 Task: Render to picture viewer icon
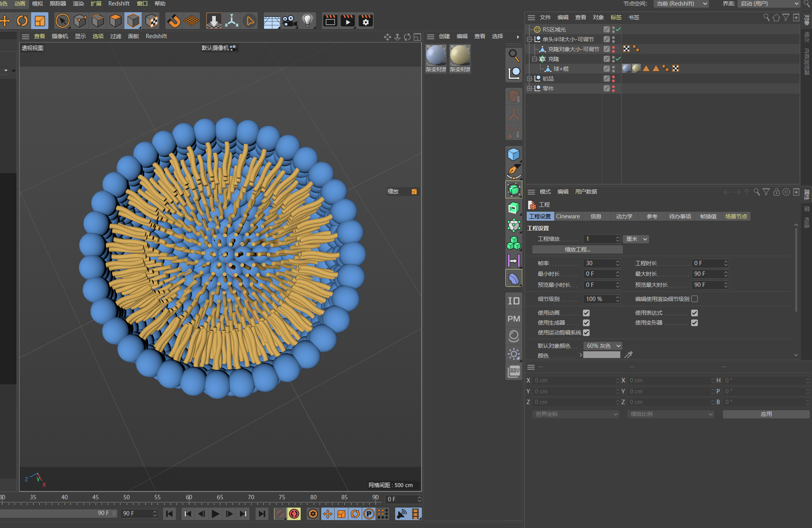(x=348, y=21)
